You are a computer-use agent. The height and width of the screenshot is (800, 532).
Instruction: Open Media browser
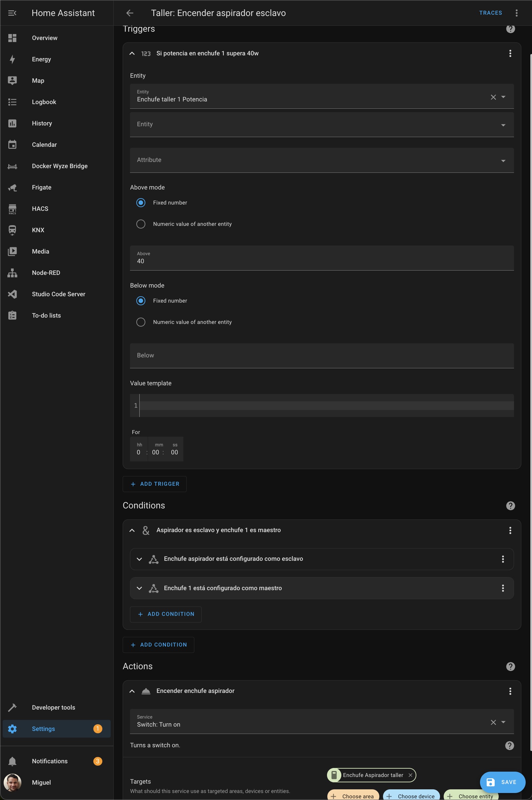[x=57, y=252]
